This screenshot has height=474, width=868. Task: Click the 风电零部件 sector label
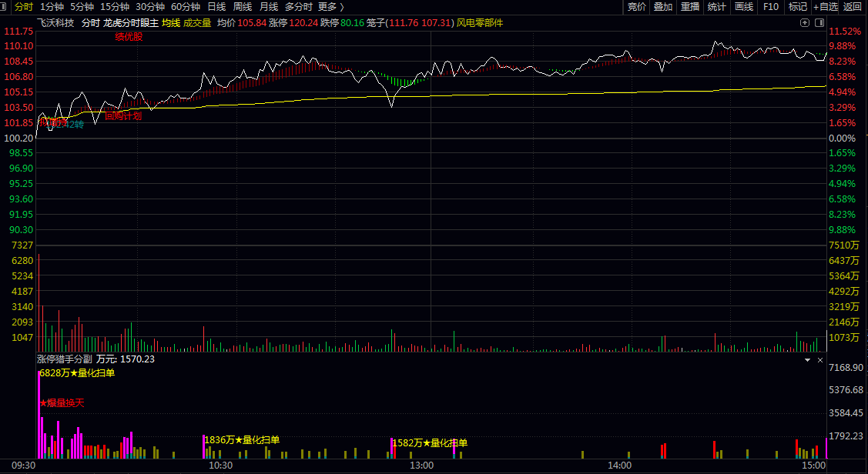pyautogui.click(x=479, y=22)
